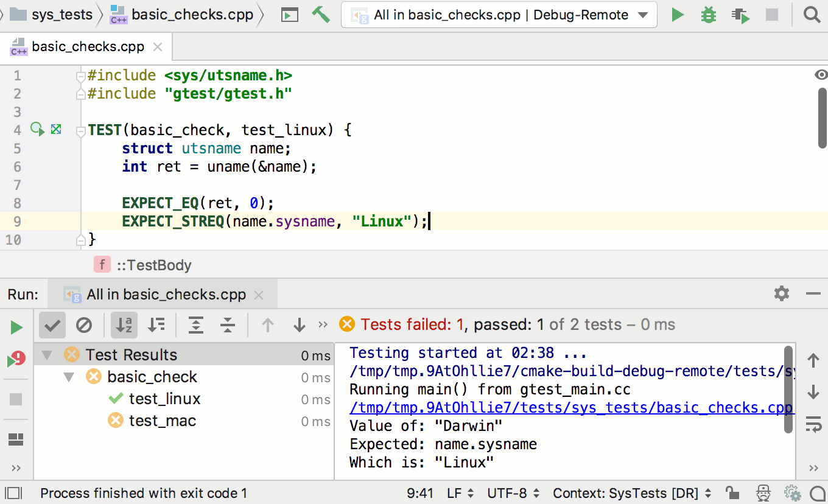This screenshot has width=828, height=504.
Task: Click the fold marker on line 10 closing brace
Action: point(80,239)
